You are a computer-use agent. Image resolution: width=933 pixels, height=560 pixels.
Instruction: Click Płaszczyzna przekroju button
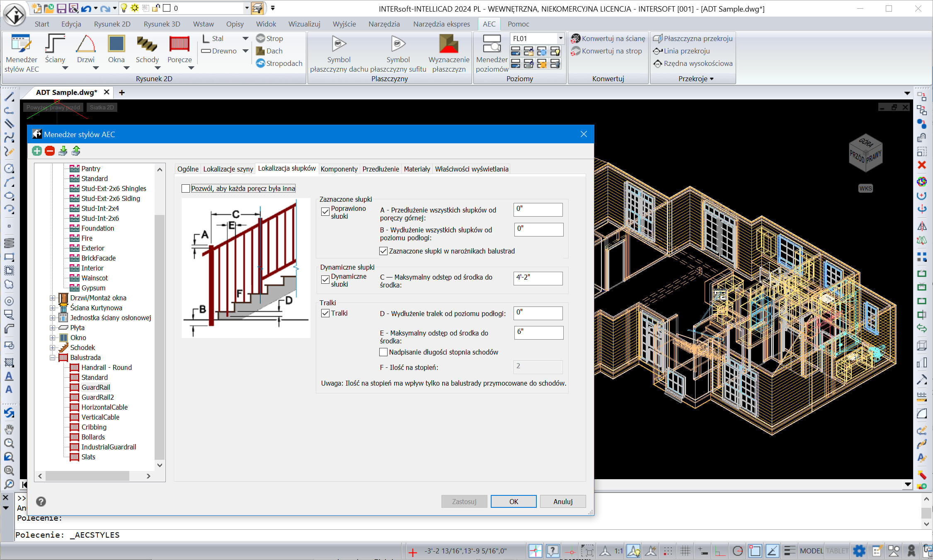[693, 39]
